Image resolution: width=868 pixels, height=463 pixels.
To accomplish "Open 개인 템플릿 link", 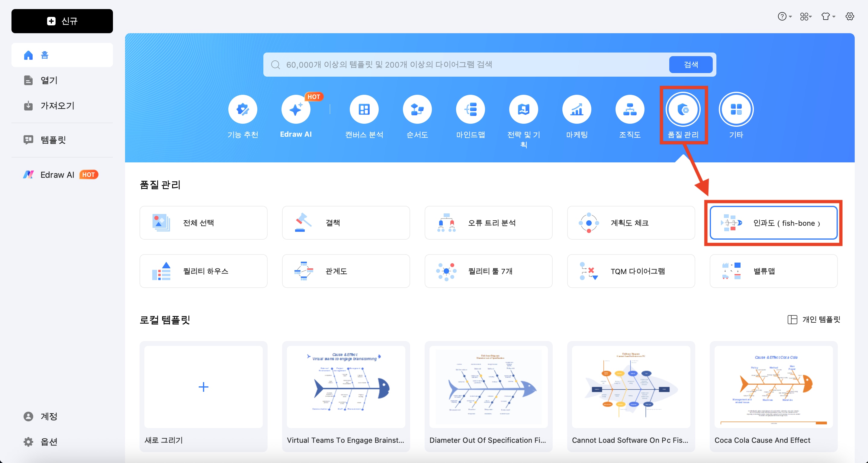I will coord(814,319).
